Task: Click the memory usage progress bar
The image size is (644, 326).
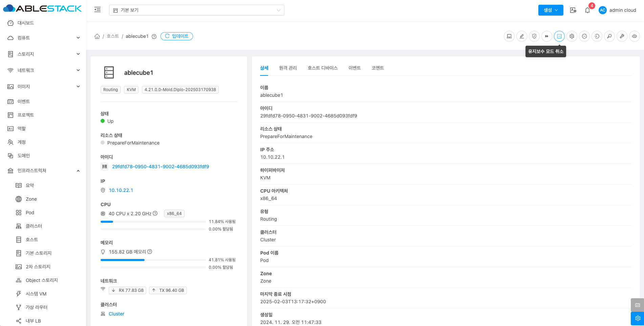Action: pyautogui.click(x=153, y=260)
